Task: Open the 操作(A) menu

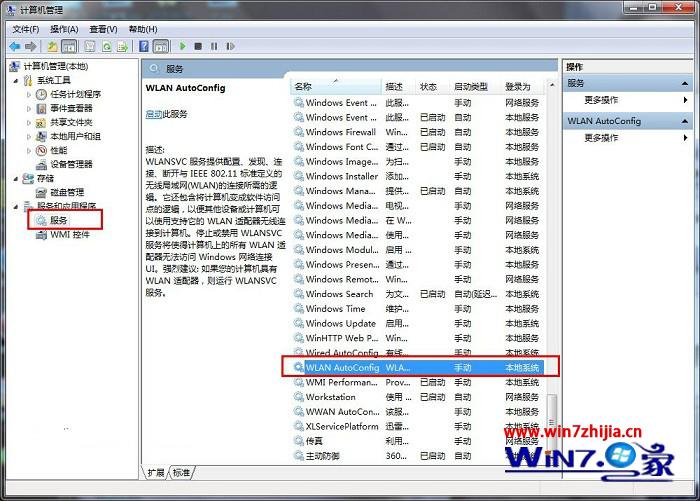Action: [x=64, y=29]
